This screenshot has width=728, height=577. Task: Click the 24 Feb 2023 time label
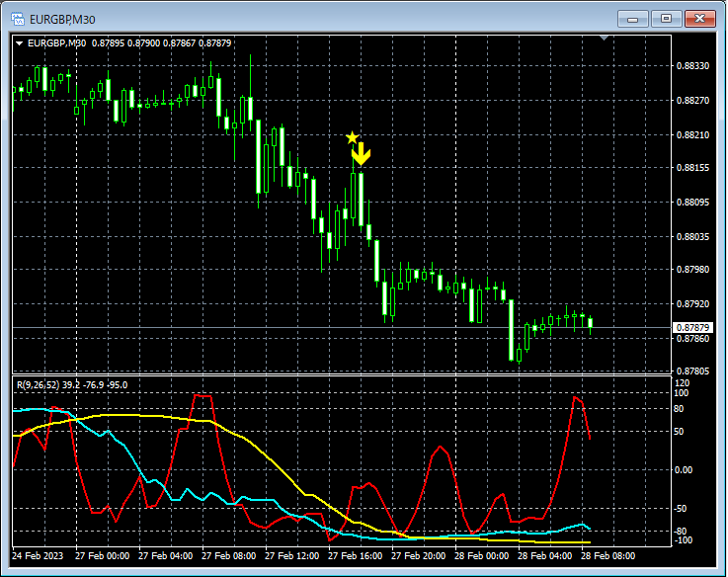point(38,556)
